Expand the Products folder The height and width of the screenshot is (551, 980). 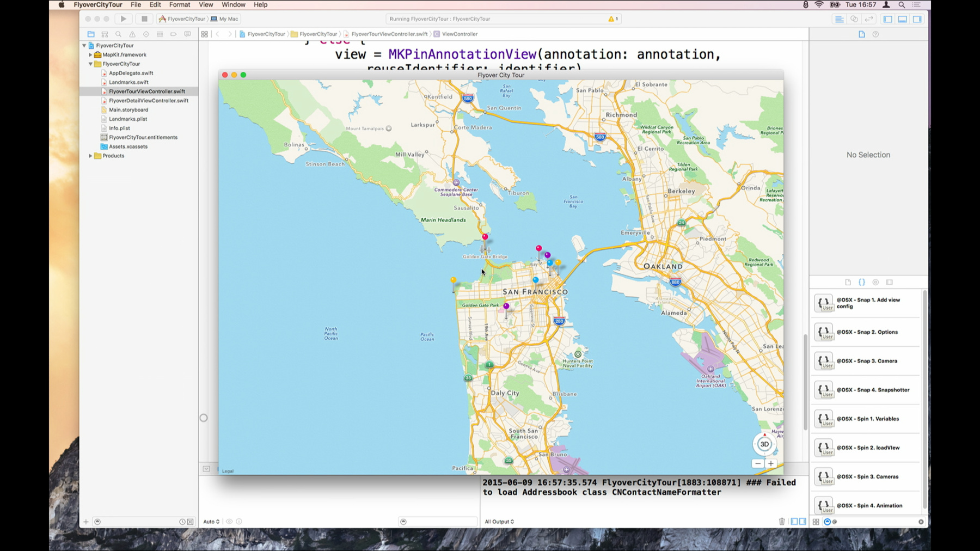[x=90, y=156]
